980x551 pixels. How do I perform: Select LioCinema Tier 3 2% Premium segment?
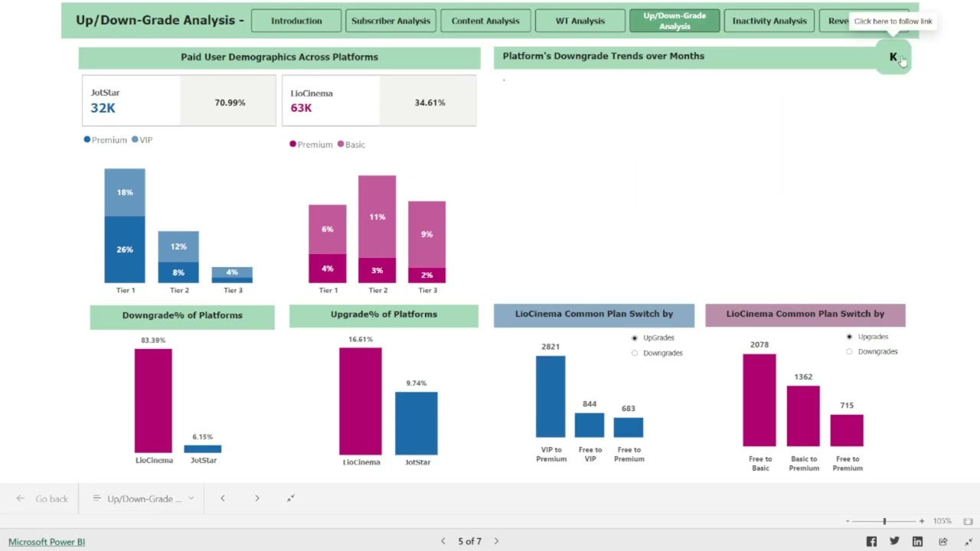pos(427,275)
